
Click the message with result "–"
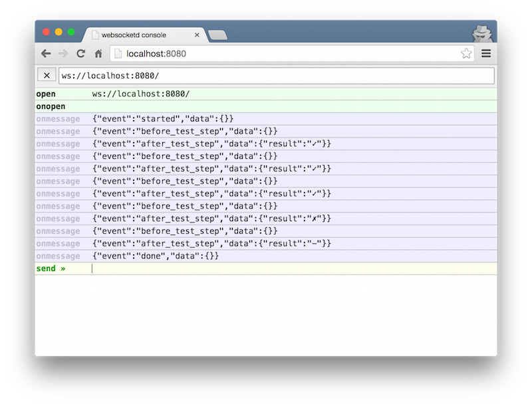point(211,243)
